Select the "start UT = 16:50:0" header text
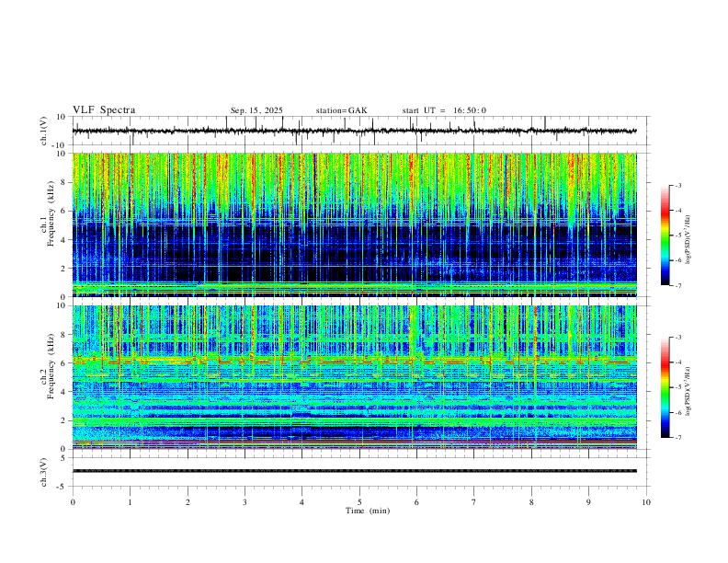This screenshot has width=728, height=563. point(444,110)
